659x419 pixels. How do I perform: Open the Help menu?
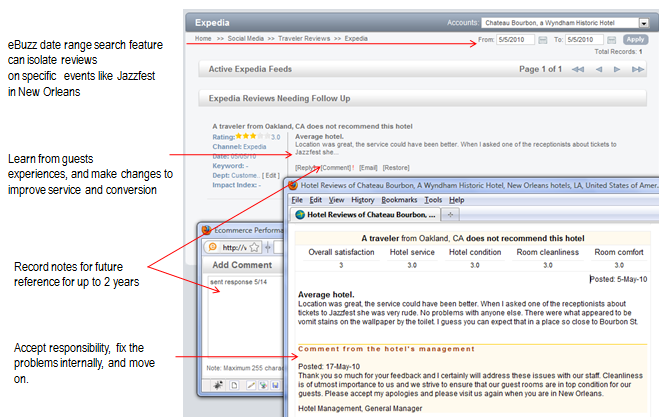point(456,200)
